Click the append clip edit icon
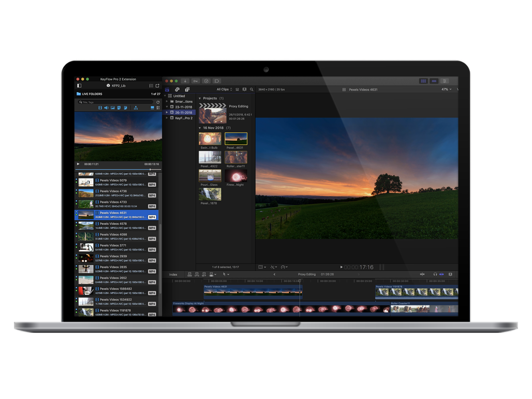Image resolution: width=532 pixels, height=399 pixels. 204,274
